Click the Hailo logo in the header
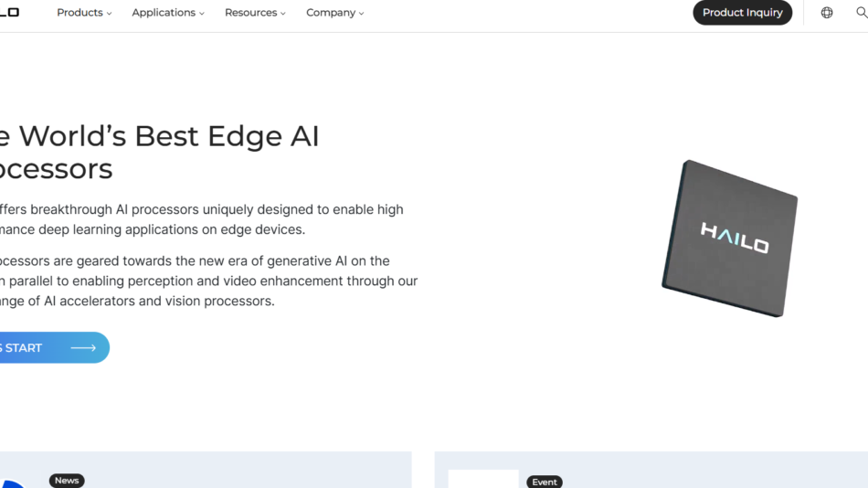This screenshot has height=488, width=868. [9, 13]
